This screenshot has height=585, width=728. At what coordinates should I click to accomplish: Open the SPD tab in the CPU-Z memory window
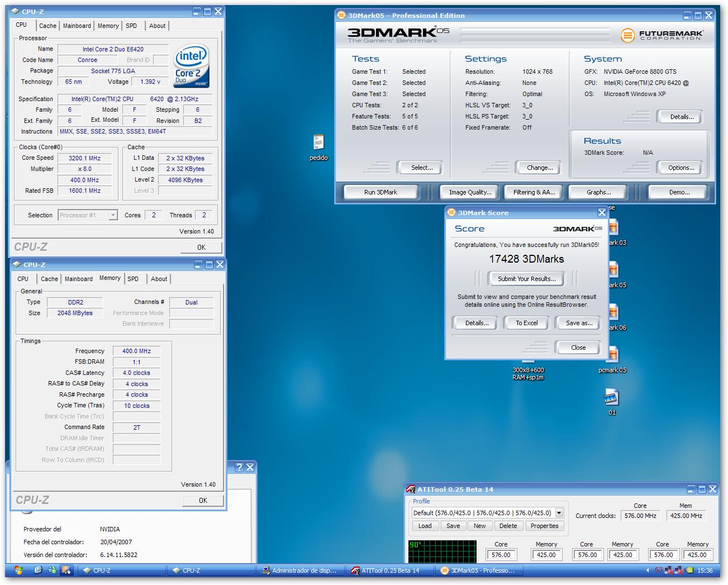click(x=133, y=279)
